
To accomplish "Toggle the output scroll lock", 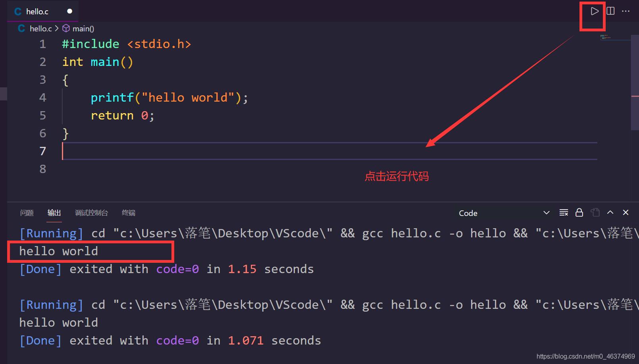I will click(x=579, y=213).
